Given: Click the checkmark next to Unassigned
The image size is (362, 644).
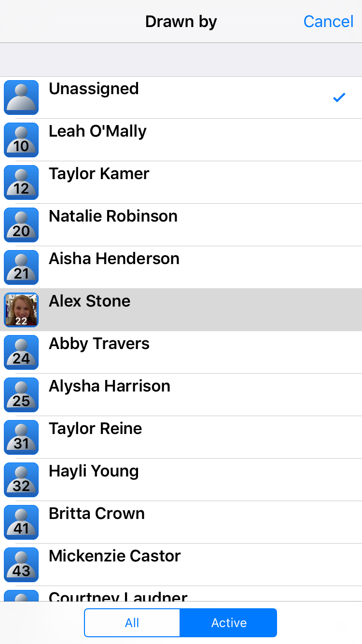Looking at the screenshot, I should click(x=339, y=98).
